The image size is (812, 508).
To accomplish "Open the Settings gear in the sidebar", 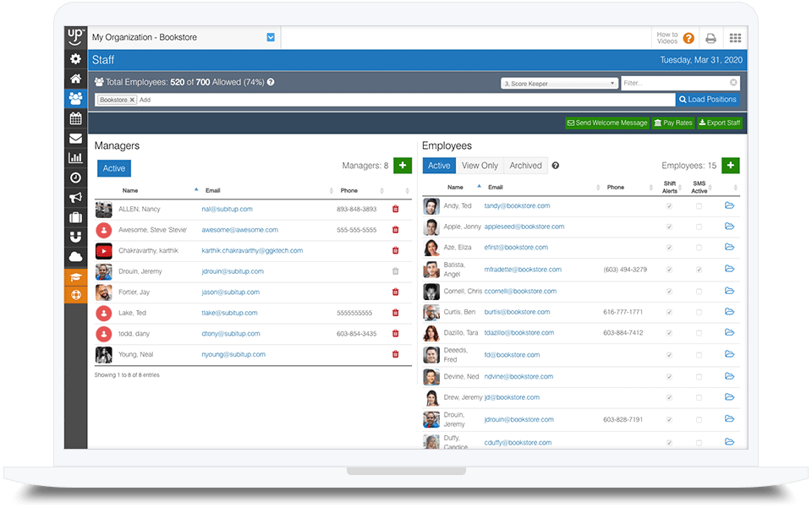I will coord(74,59).
